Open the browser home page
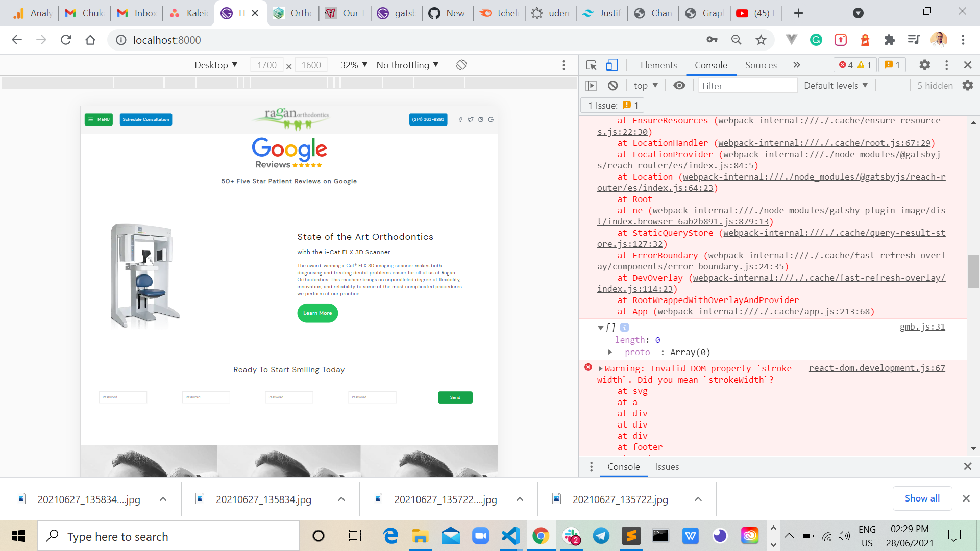 [x=90, y=40]
